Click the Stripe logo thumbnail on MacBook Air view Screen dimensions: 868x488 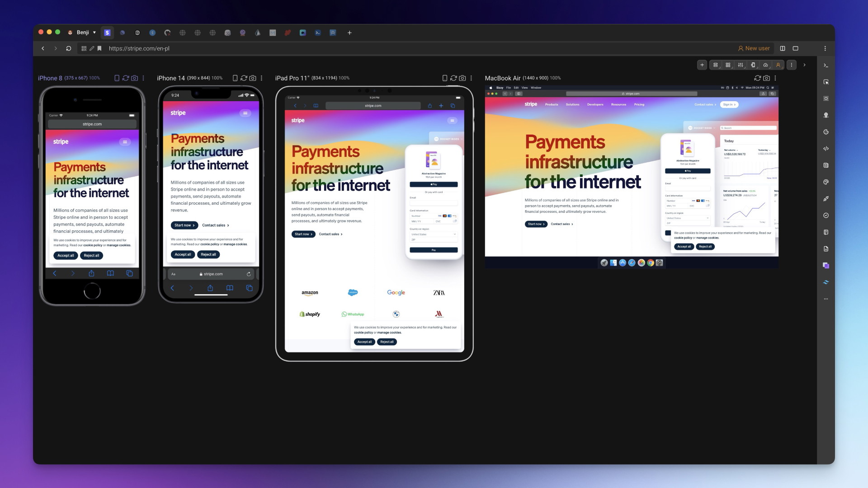point(530,104)
